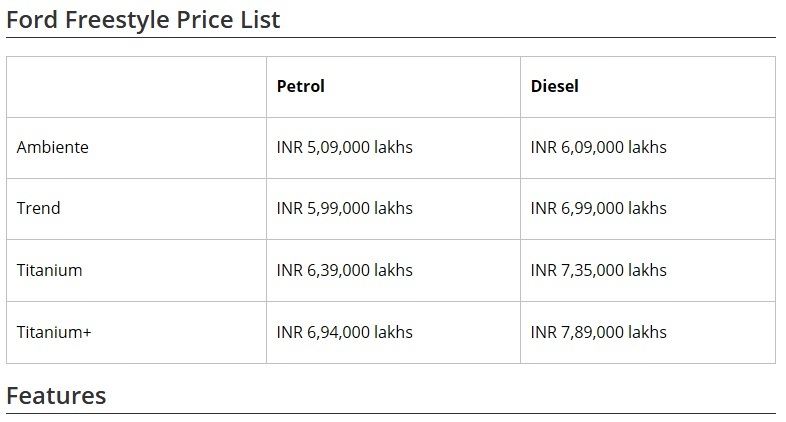The height and width of the screenshot is (422, 786).
Task: Click the word Freestyle in the title
Action: tap(117, 20)
